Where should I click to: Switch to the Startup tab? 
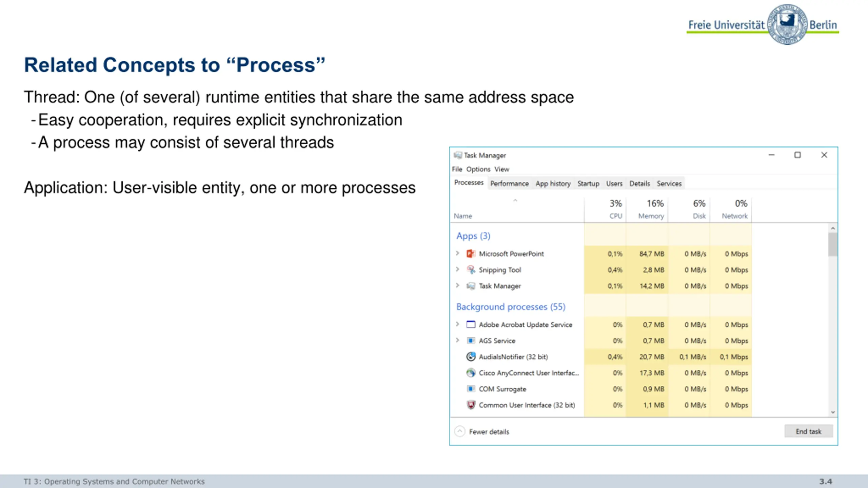click(588, 183)
